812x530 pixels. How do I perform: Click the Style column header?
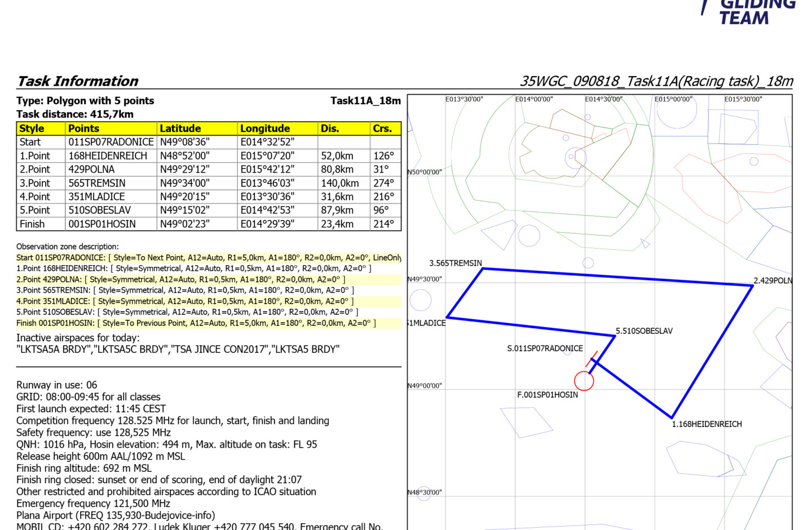[32, 129]
